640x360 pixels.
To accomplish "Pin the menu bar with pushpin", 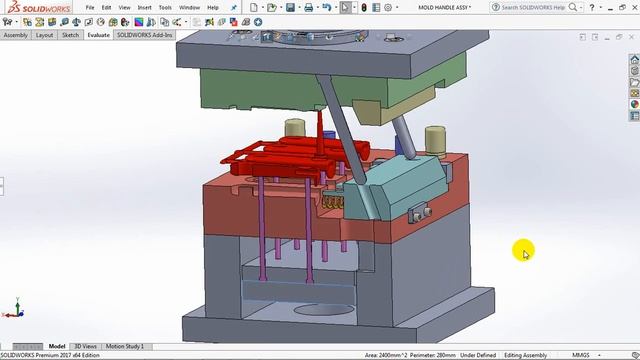I will tap(233, 7).
